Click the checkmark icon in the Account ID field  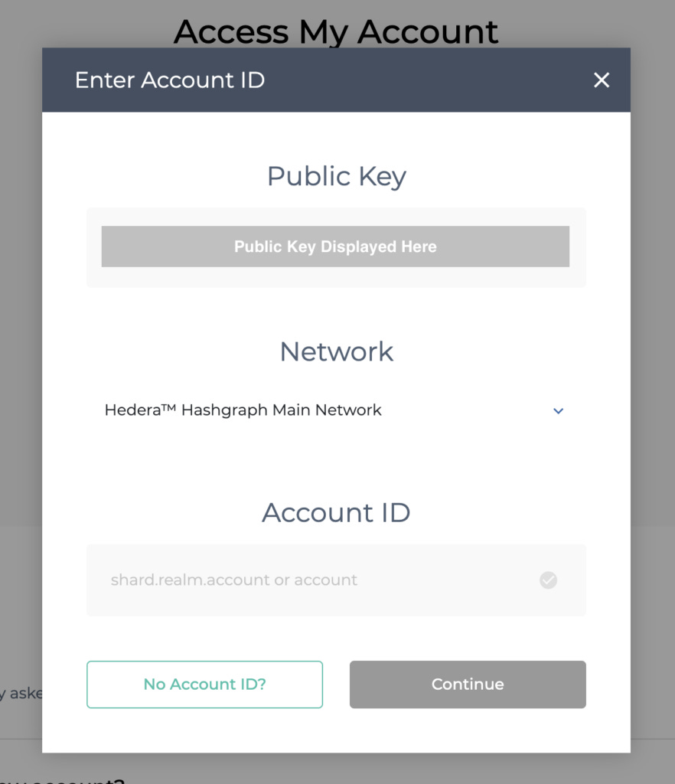(548, 580)
